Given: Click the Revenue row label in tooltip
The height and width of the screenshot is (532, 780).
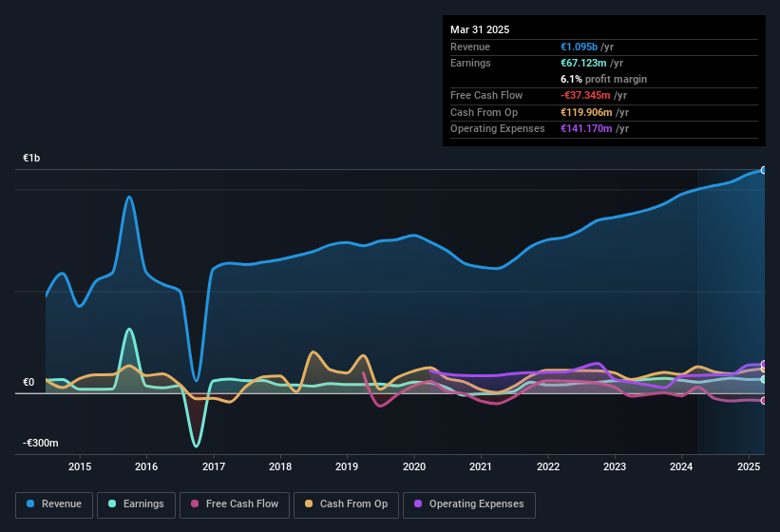Looking at the screenshot, I should coord(470,47).
